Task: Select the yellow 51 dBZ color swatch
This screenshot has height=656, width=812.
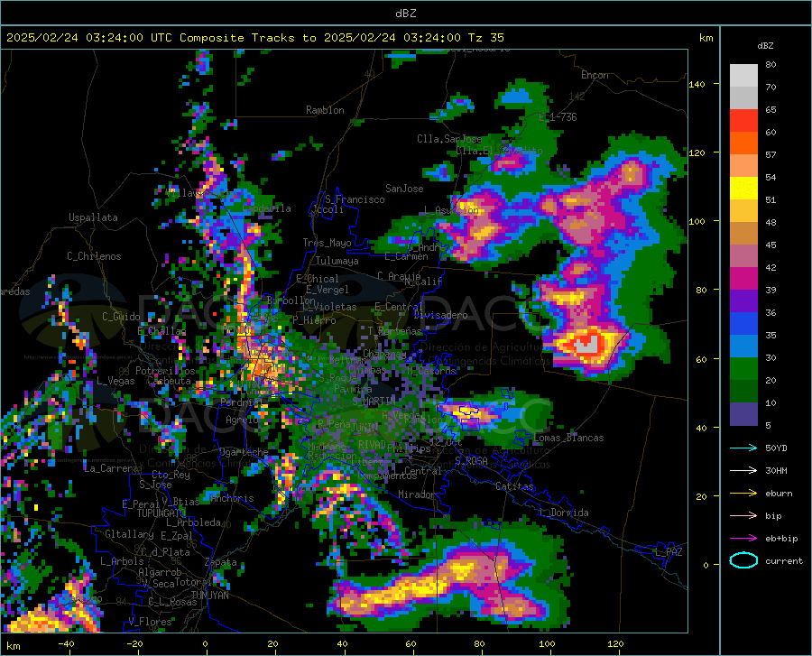Action: click(x=743, y=189)
